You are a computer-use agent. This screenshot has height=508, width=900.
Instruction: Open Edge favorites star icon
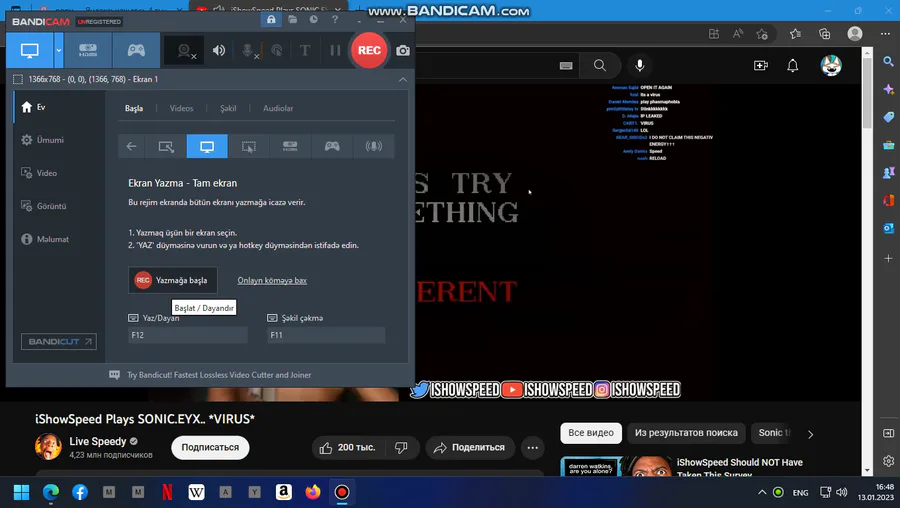point(795,34)
